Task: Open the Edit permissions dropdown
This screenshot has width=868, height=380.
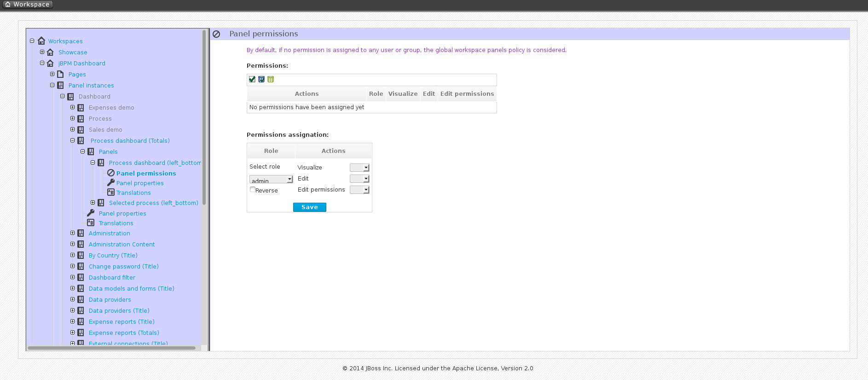Action: point(359,190)
